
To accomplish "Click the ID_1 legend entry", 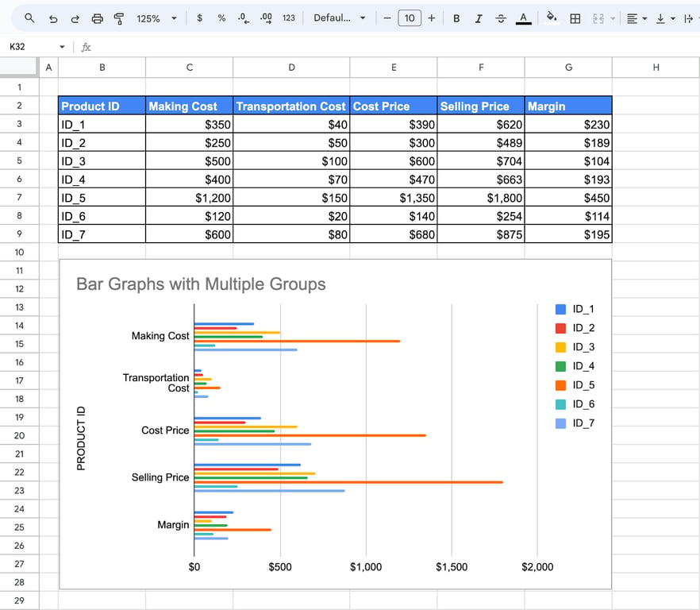I will tap(575, 309).
